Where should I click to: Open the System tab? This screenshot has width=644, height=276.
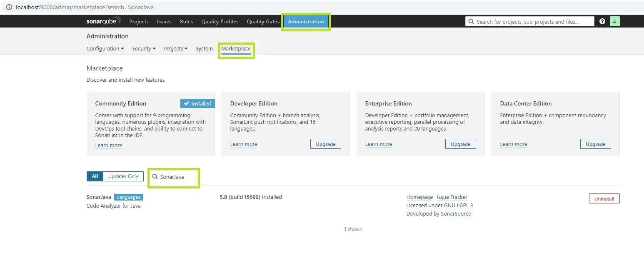(204, 49)
